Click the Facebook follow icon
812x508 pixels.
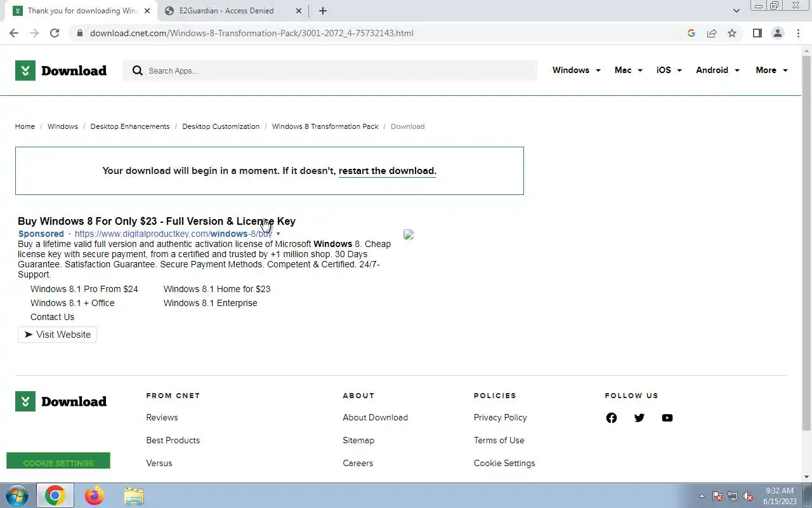611,417
